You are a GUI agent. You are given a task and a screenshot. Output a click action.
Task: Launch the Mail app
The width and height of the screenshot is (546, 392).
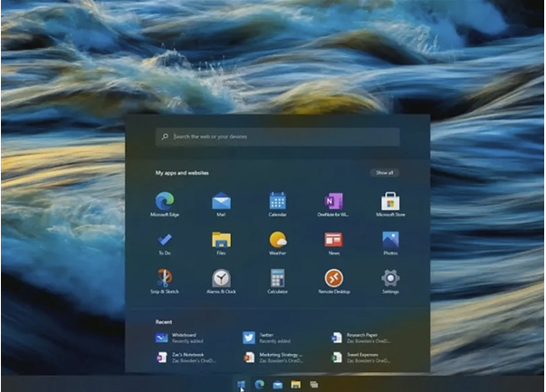coord(221,201)
